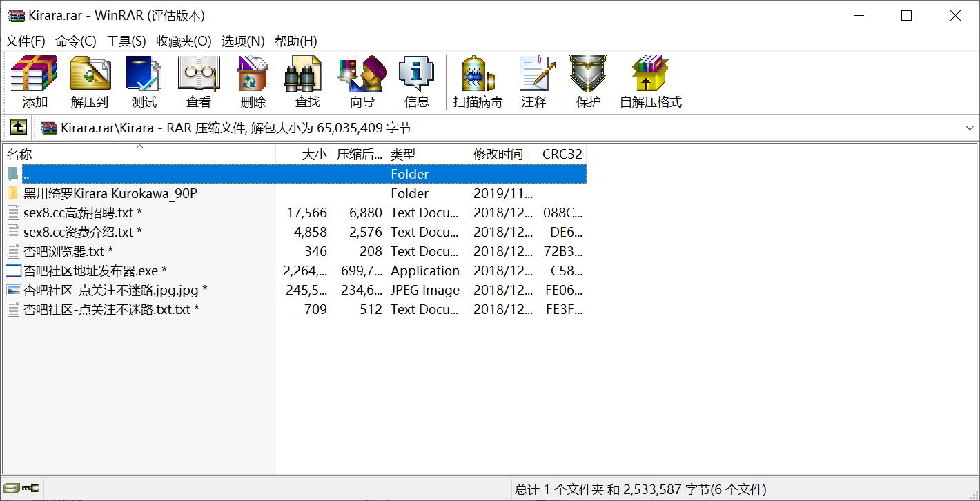
Task: Sort by the 修改时间 column header
Action: (x=504, y=154)
